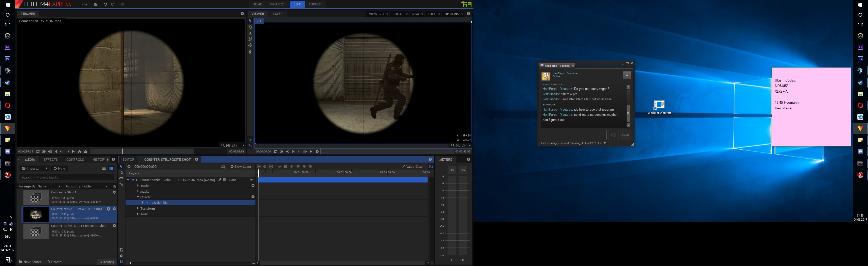This screenshot has height=266, width=868.
Task: Open the Value Graph
Action: click(413, 167)
